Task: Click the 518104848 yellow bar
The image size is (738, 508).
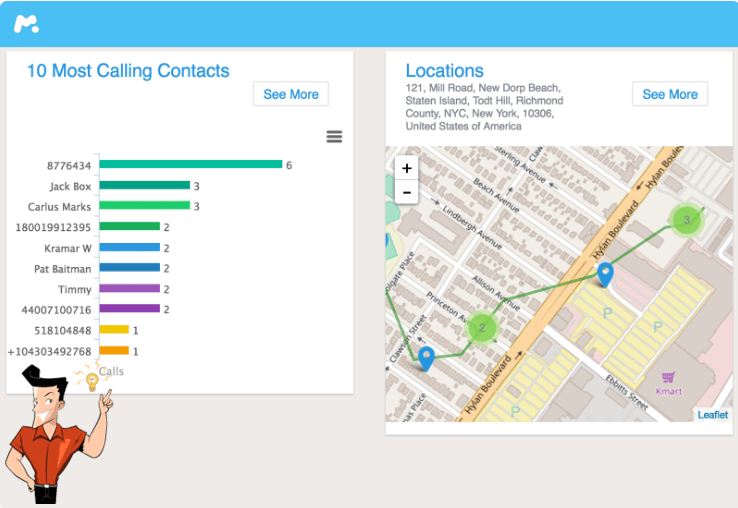Action: click(114, 330)
